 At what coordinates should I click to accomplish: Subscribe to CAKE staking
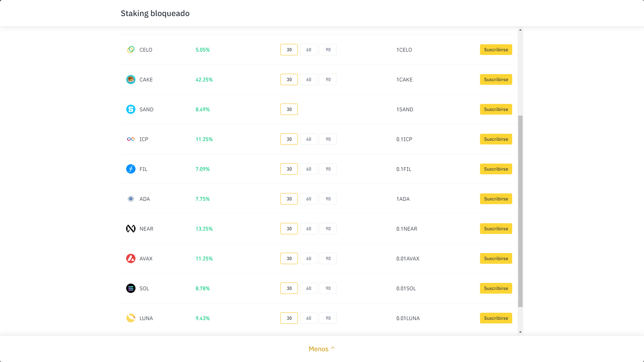tap(496, 79)
